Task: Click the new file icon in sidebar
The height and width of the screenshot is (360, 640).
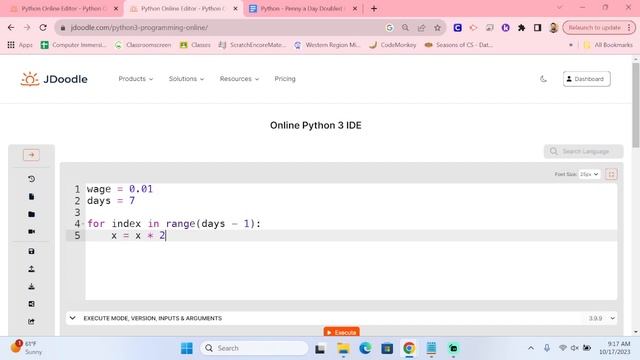Action: [x=31, y=197]
